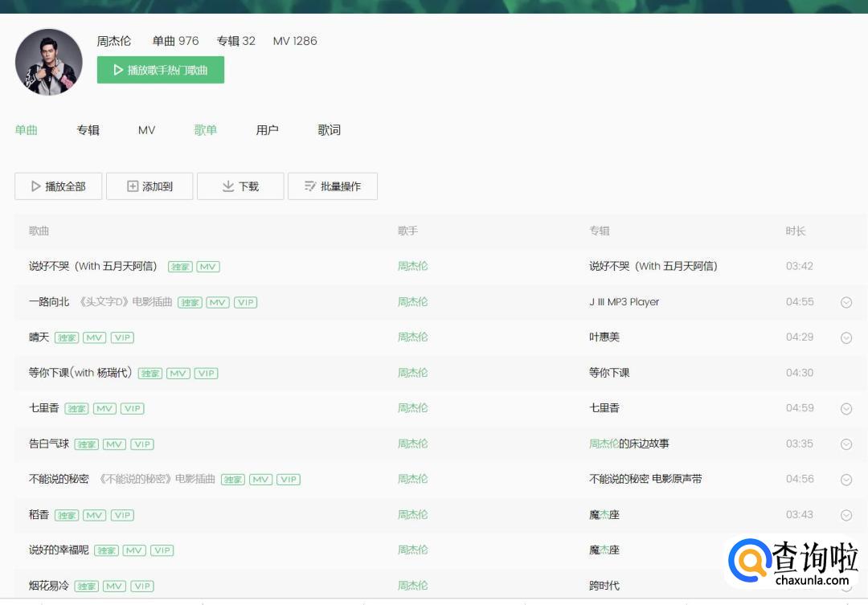Open MV badge for 说好的幸福呢
Image resolution: width=868 pixels, height=605 pixels.
134,550
